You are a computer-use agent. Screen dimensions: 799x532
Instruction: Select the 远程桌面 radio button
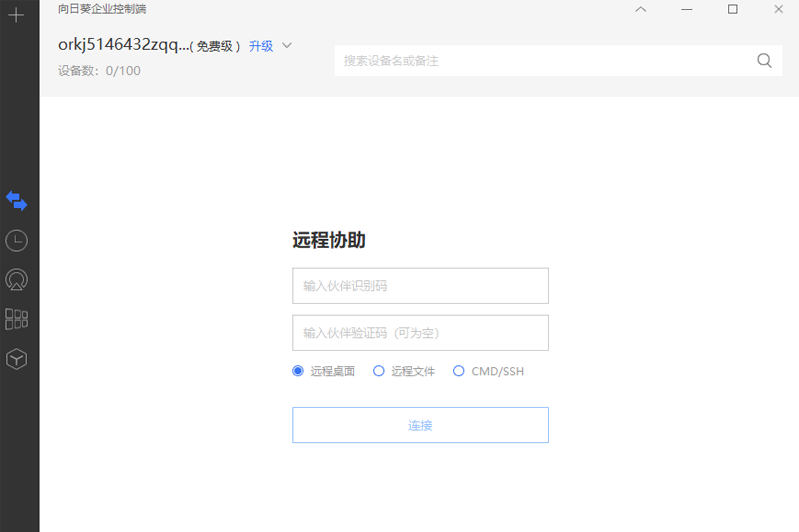tap(298, 371)
